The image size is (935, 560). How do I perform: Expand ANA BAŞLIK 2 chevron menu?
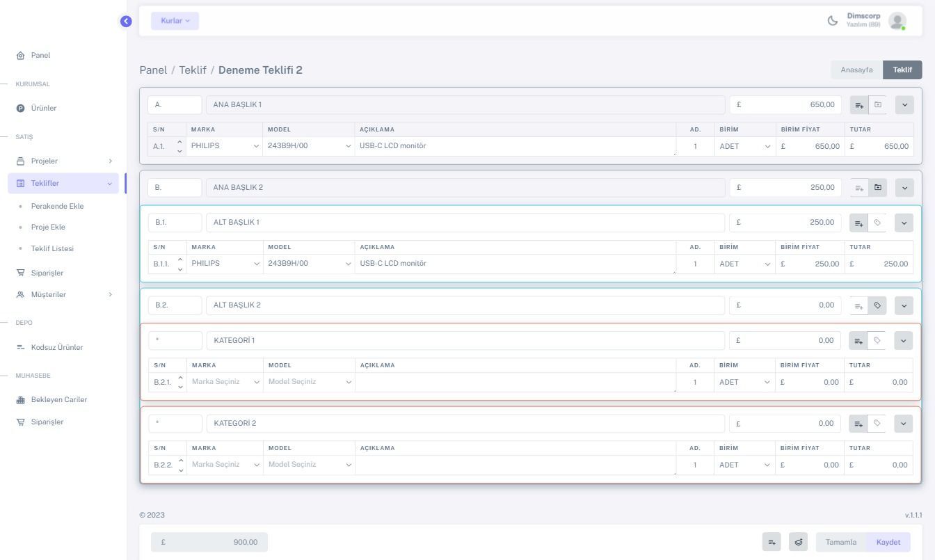click(904, 188)
